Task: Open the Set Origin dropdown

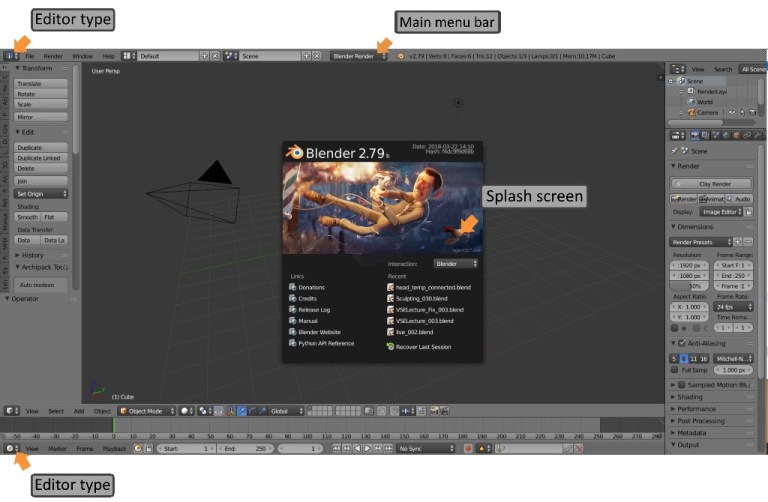Action: (41, 194)
